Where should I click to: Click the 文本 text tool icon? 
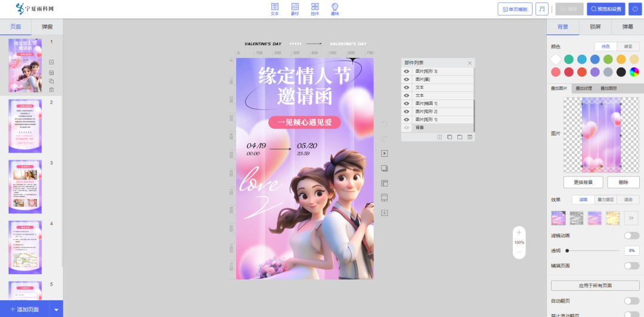pos(274,9)
